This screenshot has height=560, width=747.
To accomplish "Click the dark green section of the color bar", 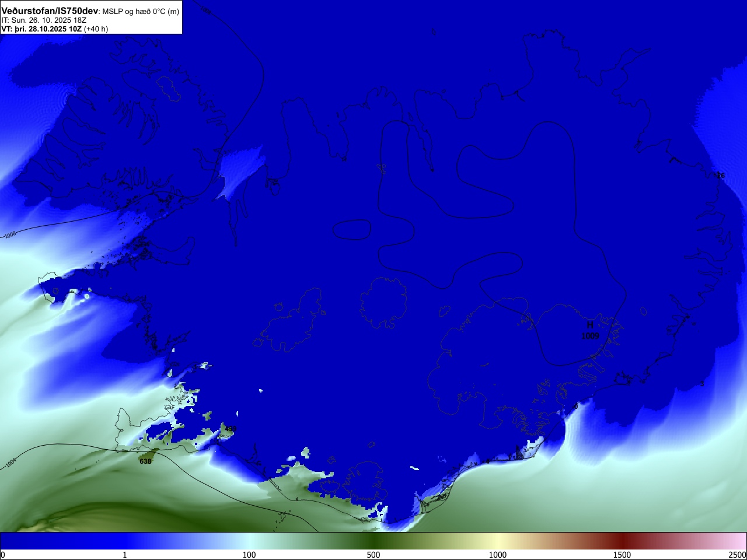I will point(373,541).
